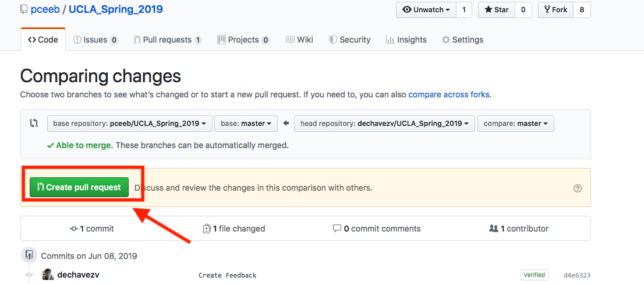
Task: Open the Unwatch dropdown button
Action: 426,10
